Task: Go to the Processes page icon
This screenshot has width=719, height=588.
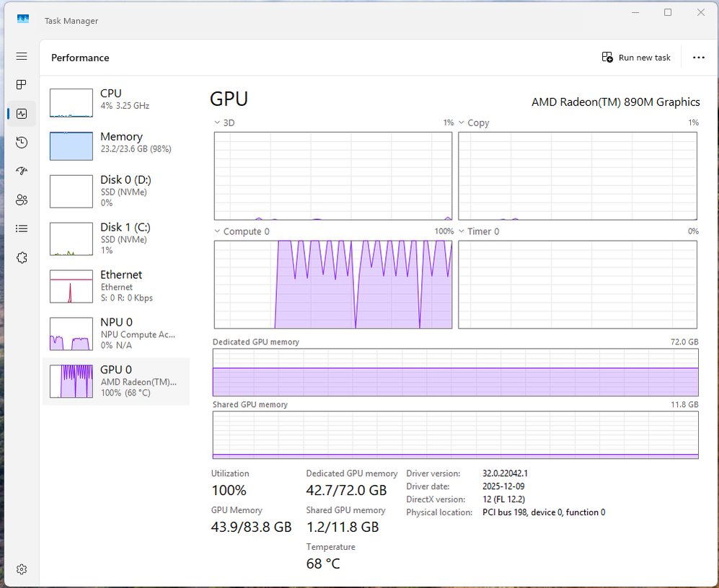Action: 22,85
